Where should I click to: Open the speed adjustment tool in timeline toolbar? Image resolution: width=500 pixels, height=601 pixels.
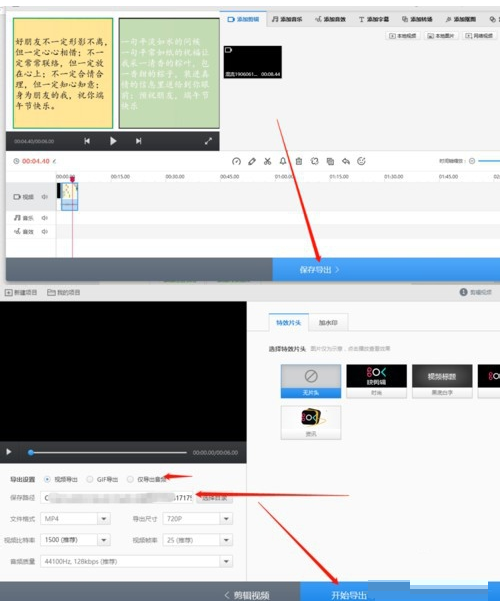point(236,161)
